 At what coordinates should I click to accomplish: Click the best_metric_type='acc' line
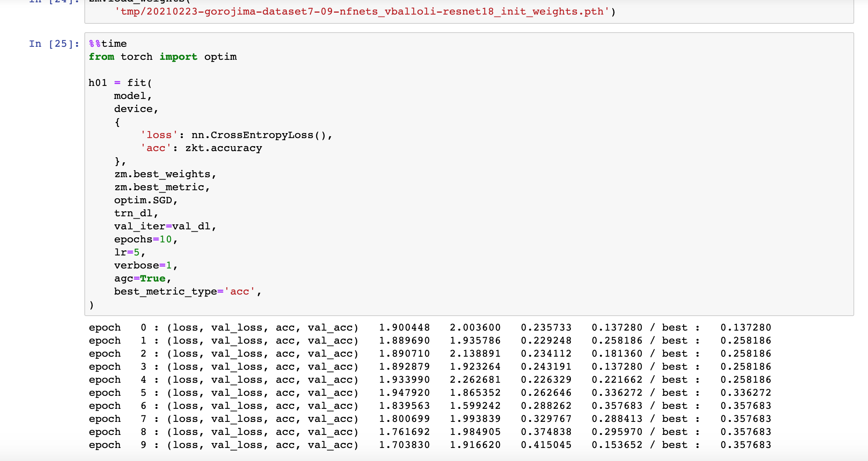click(187, 291)
